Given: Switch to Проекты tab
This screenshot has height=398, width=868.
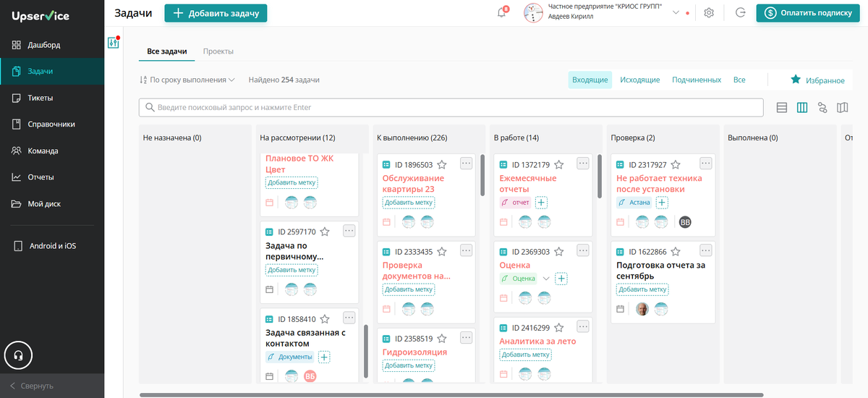Looking at the screenshot, I should coord(218,51).
